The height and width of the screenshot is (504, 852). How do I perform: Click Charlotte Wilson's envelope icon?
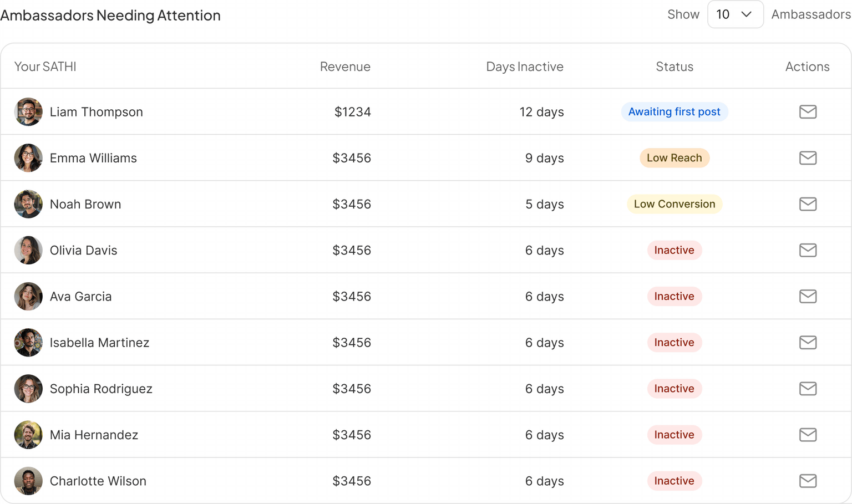[808, 481]
